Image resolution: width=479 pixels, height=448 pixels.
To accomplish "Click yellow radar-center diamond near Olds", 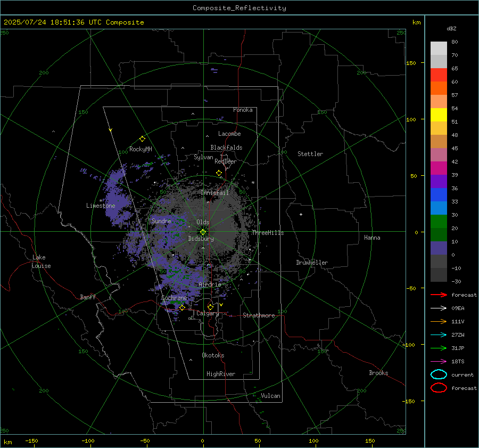I will click(203, 232).
